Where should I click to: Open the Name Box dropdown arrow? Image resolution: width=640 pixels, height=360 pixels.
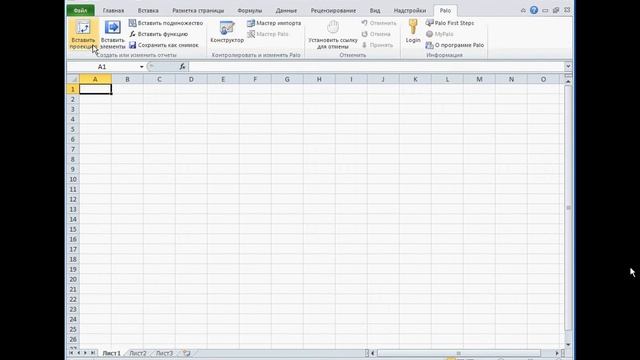tap(142, 67)
